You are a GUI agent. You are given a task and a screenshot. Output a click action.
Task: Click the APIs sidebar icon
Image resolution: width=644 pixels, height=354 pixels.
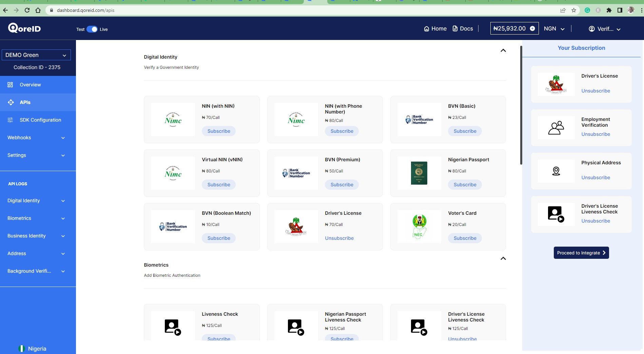[x=11, y=102]
